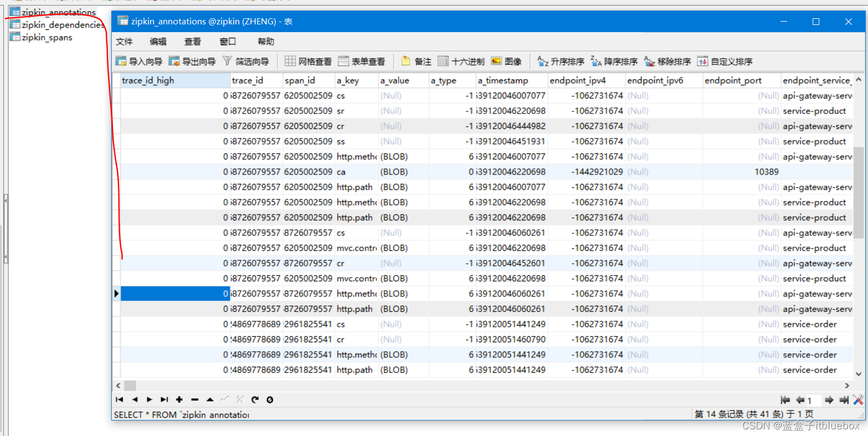Open the 导出向导 export wizard
868x436 pixels.
tap(192, 61)
